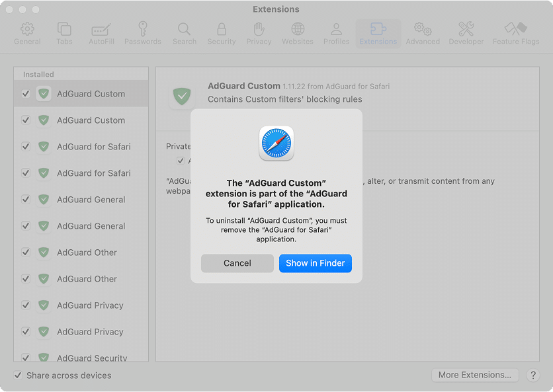Click the shield icon of unselected AdGuard Custom row
Screen dimensions: 553x392
[44, 120]
